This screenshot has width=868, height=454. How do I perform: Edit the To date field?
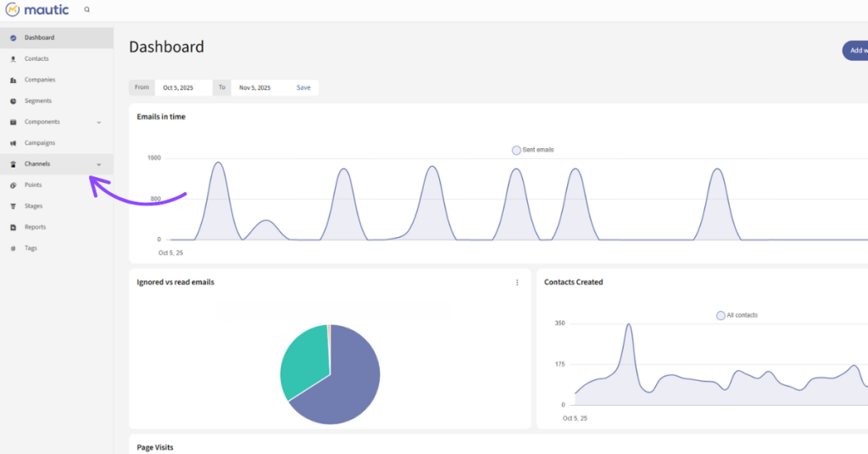click(x=259, y=87)
